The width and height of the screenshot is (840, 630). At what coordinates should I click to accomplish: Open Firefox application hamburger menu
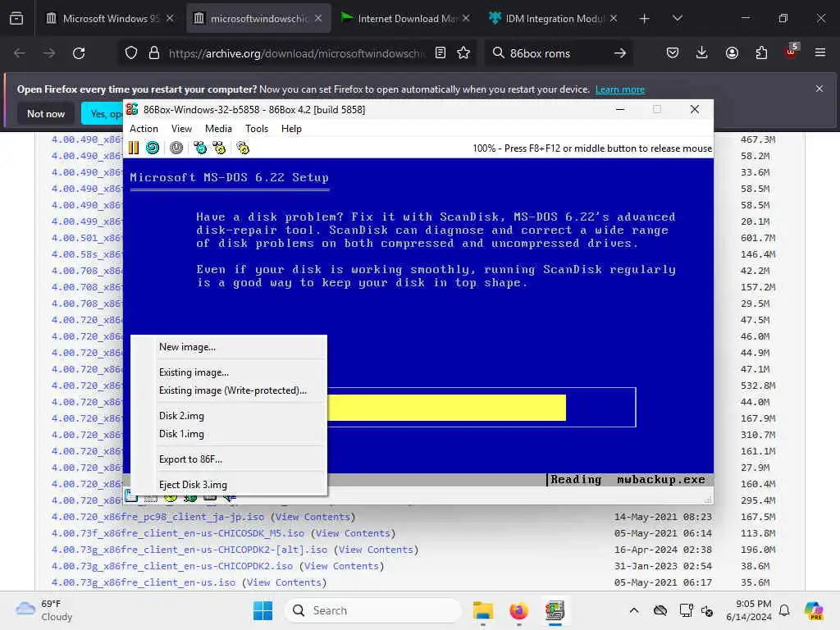coord(820,53)
